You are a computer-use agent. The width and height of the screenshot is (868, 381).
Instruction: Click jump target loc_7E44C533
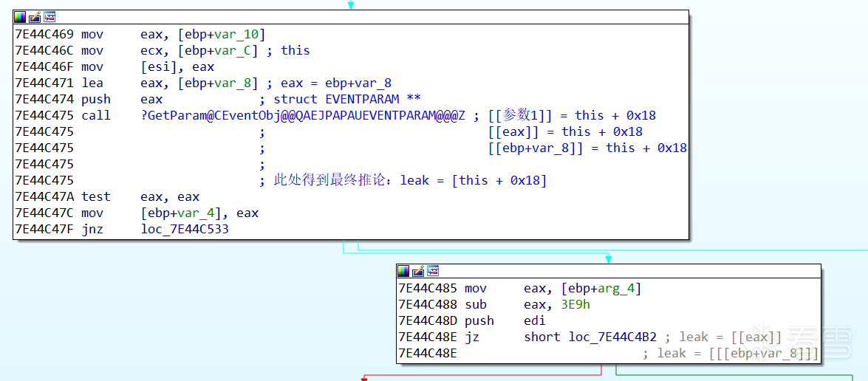(185, 229)
